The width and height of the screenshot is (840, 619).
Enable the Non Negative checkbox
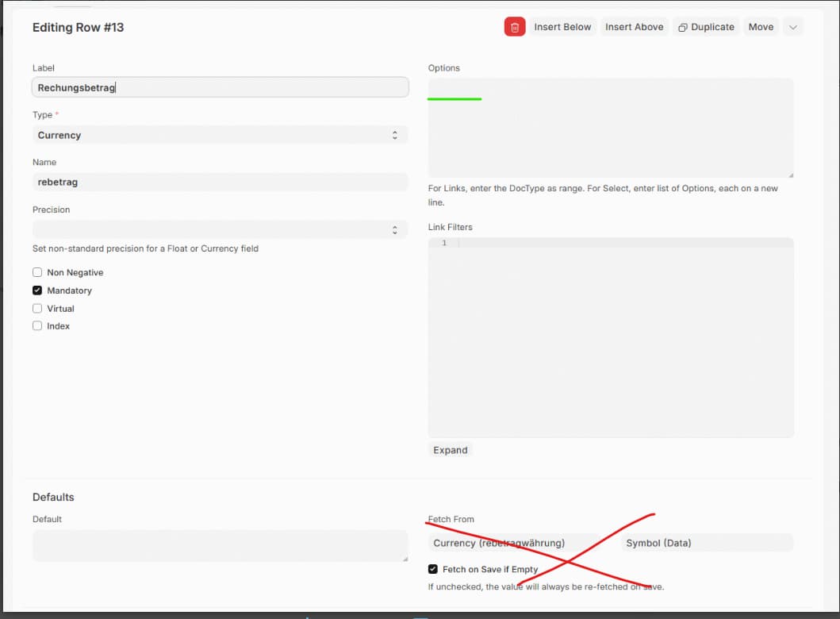pyautogui.click(x=37, y=272)
